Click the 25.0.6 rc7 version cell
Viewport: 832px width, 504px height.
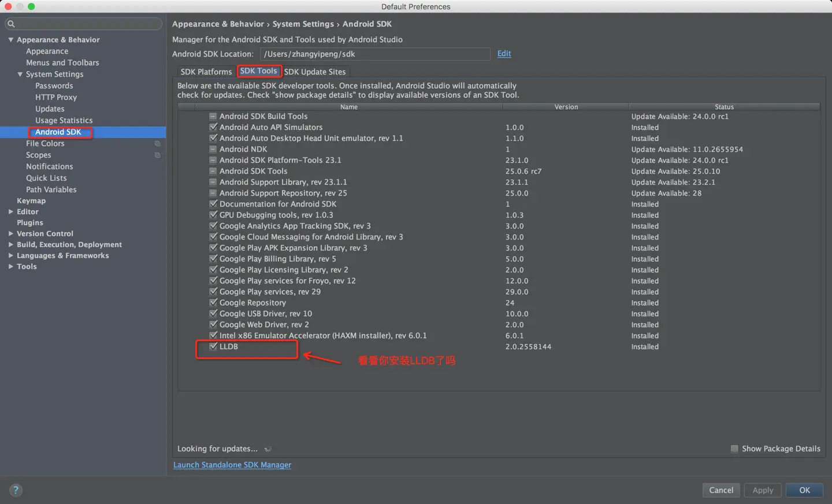point(523,171)
